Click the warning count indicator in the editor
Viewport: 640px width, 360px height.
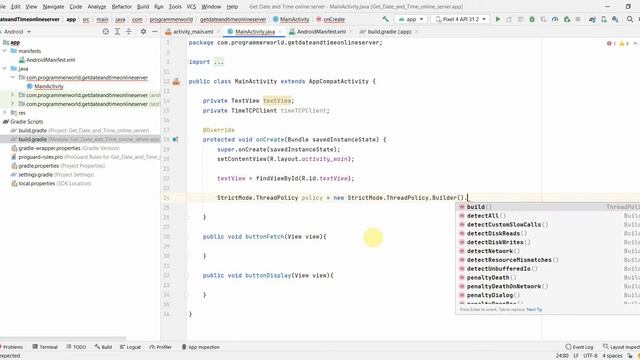coord(624,43)
